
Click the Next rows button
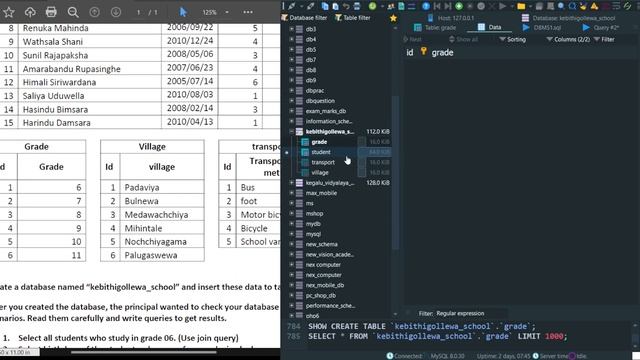point(412,39)
